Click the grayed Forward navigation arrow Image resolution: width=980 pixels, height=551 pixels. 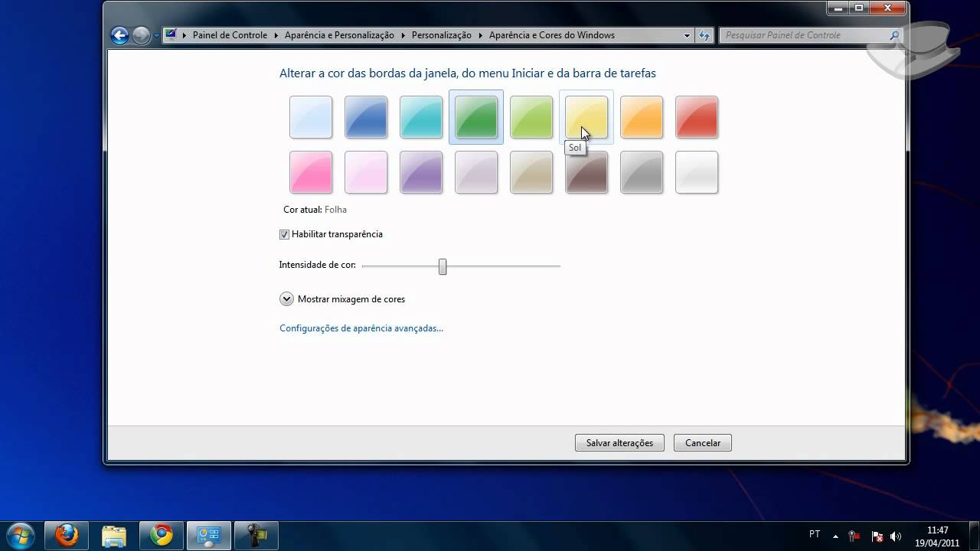click(x=141, y=35)
